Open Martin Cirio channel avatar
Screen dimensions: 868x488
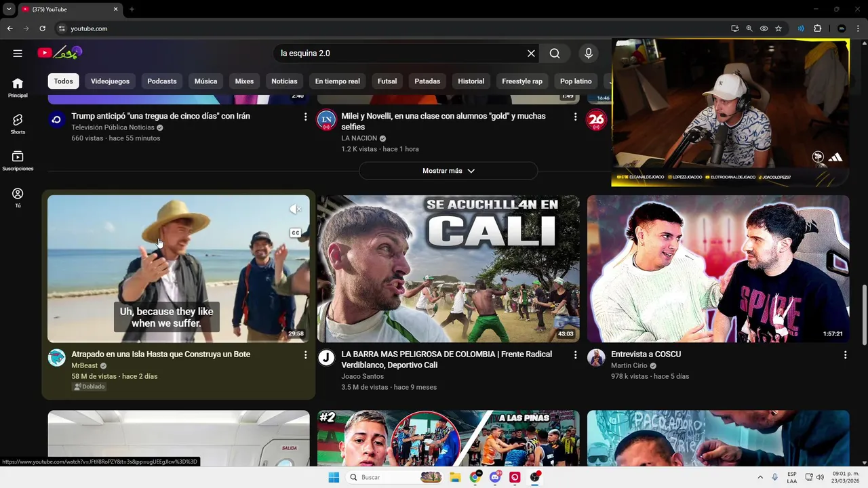596,358
